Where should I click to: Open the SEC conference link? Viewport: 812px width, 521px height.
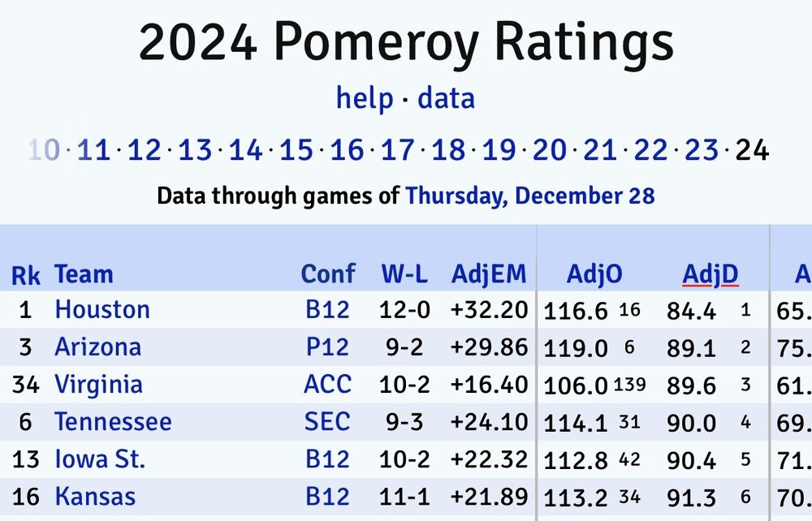pos(328,422)
